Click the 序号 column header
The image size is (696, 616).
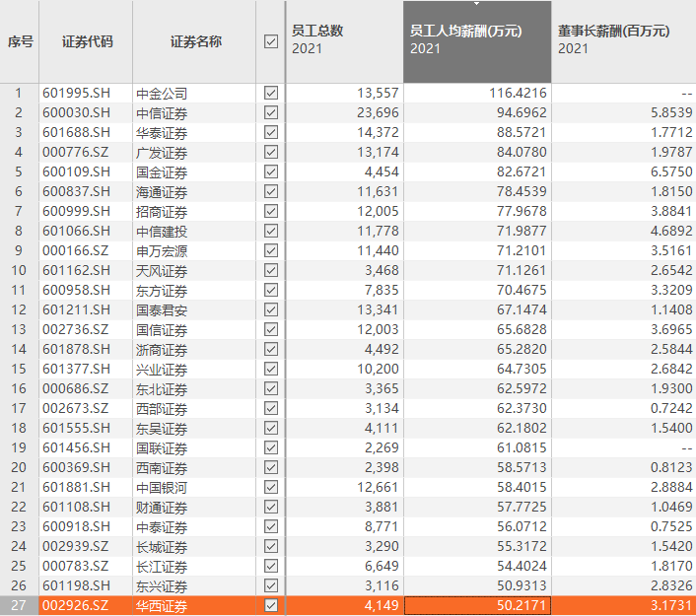[20, 41]
